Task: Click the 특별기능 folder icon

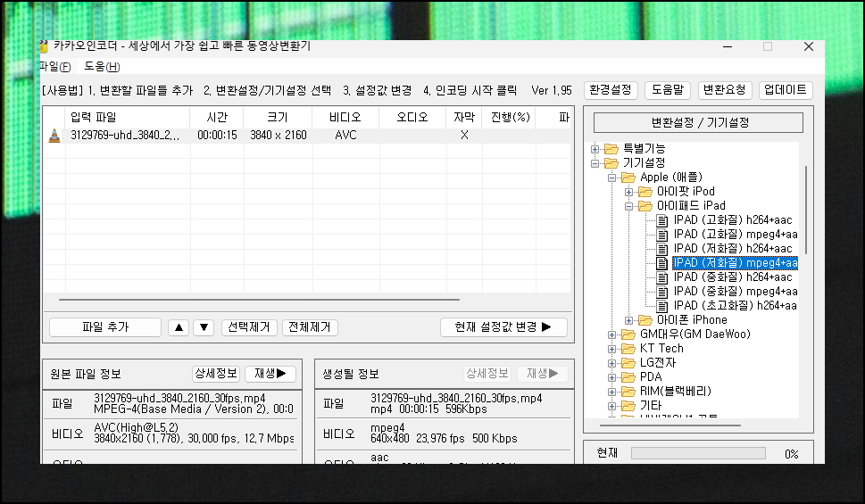Action: point(611,148)
